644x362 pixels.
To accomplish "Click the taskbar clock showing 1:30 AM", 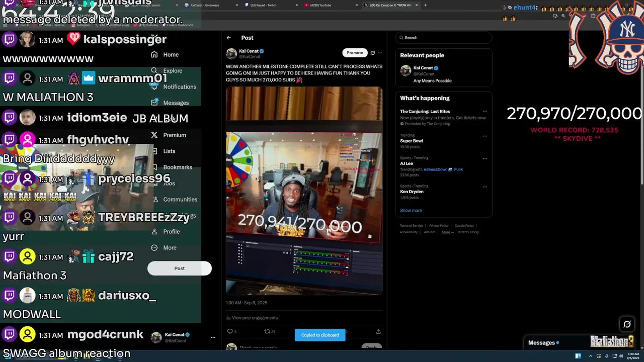I will click(x=633, y=356).
